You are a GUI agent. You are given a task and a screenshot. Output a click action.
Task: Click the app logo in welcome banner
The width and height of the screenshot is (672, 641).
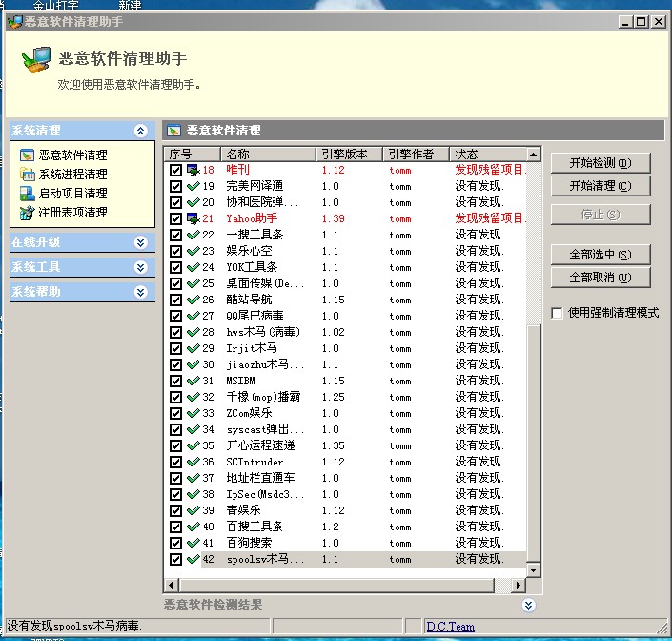36,60
